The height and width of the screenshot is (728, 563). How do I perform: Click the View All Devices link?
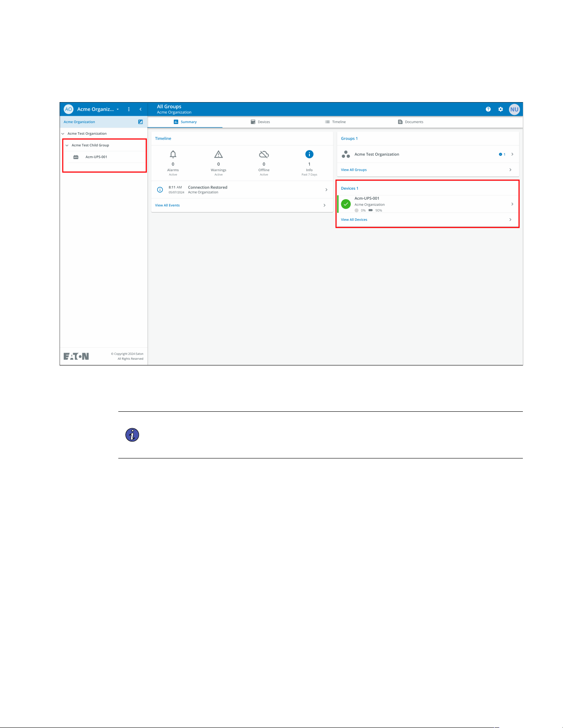point(354,220)
